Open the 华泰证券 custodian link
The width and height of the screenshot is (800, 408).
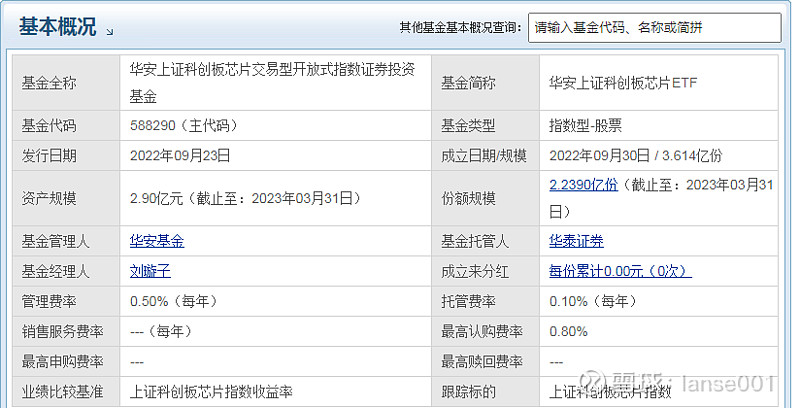coord(576,241)
